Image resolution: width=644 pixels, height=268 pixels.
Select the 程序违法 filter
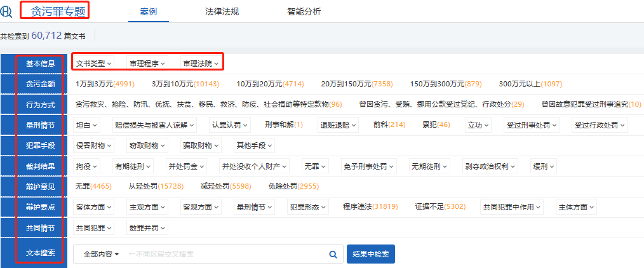[370, 207]
